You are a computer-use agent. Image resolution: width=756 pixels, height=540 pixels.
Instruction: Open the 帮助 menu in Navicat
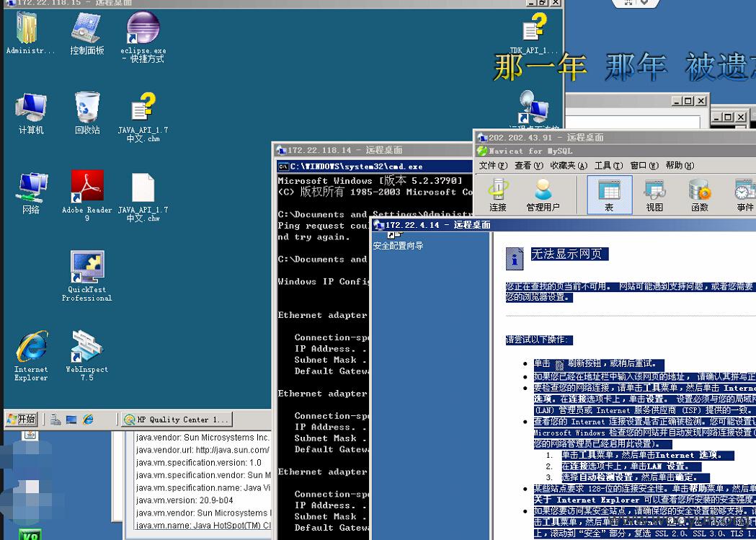click(x=680, y=165)
